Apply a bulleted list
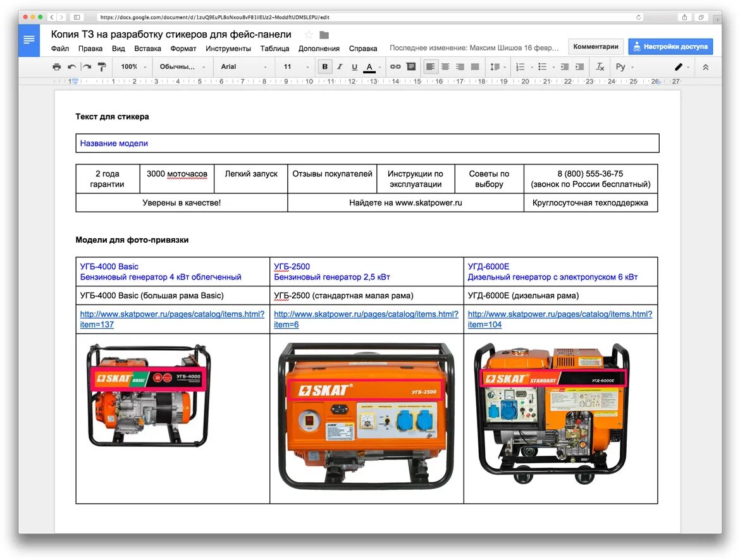 tap(543, 67)
